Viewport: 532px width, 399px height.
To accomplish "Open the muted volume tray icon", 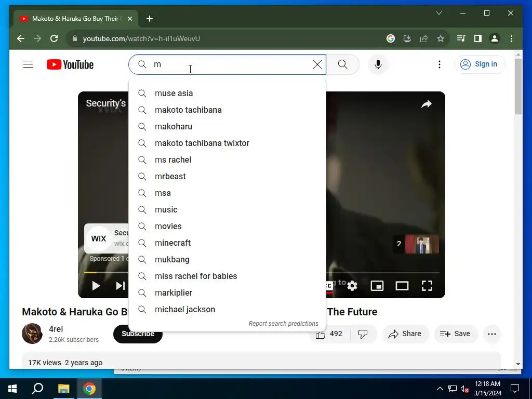I will point(464,389).
